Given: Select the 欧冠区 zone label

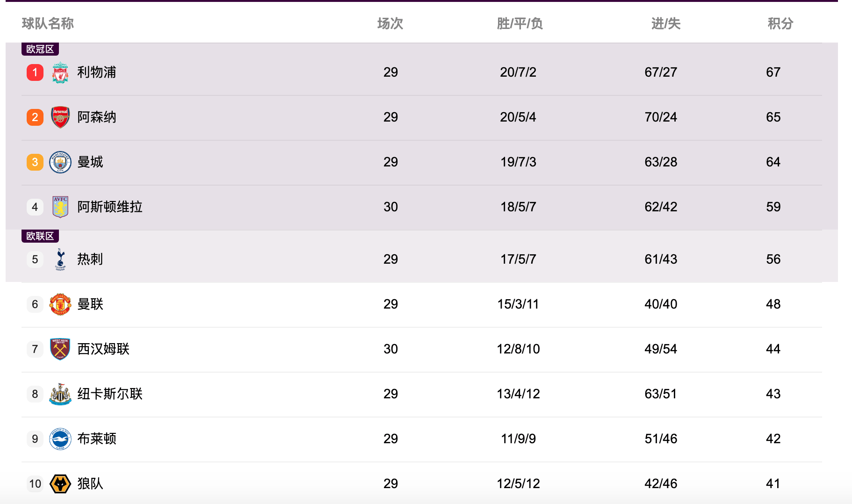Looking at the screenshot, I should tap(40, 49).
